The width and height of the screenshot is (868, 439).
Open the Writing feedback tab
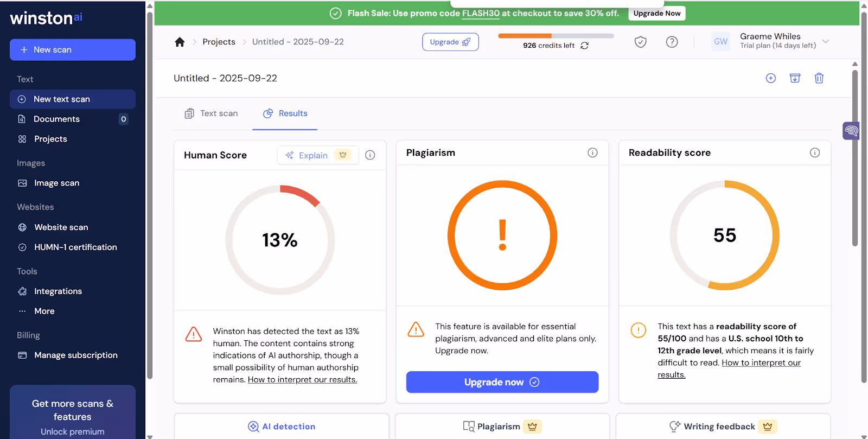tap(723, 427)
